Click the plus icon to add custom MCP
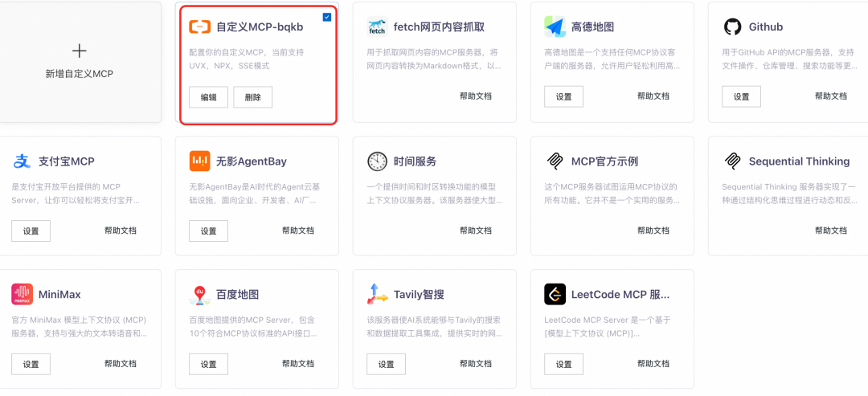Image resolution: width=868 pixels, height=396 pixels. click(x=79, y=51)
